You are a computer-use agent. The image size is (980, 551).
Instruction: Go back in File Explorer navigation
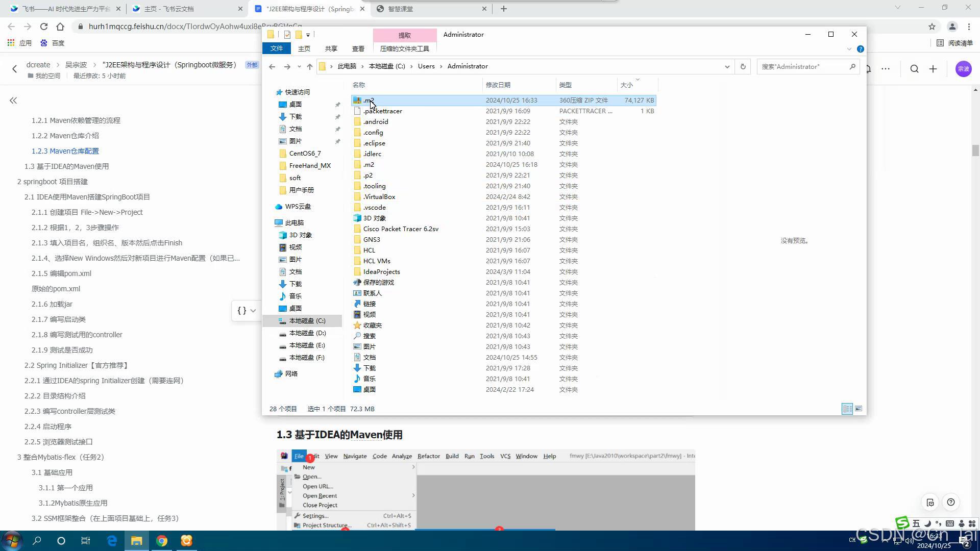(x=272, y=66)
